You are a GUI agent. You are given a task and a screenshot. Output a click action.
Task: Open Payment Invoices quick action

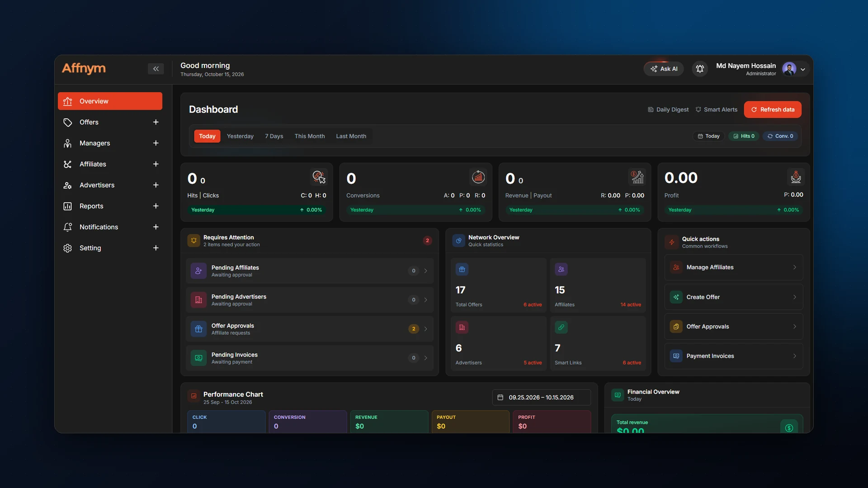(733, 356)
